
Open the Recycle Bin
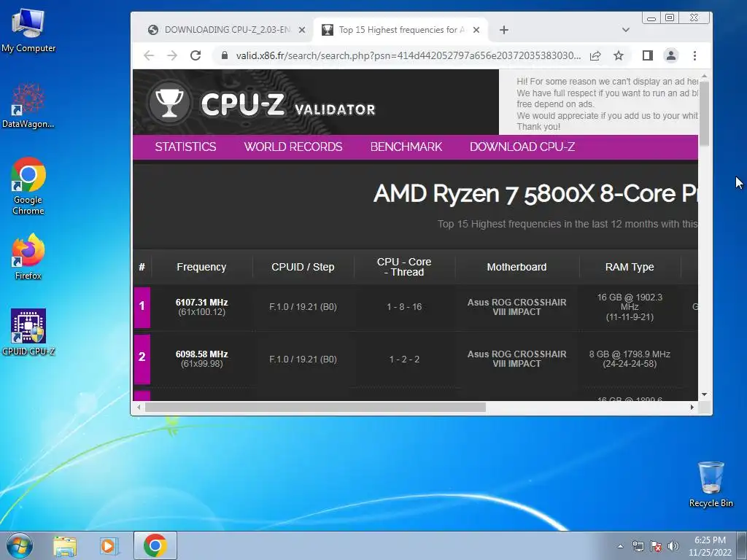click(711, 484)
